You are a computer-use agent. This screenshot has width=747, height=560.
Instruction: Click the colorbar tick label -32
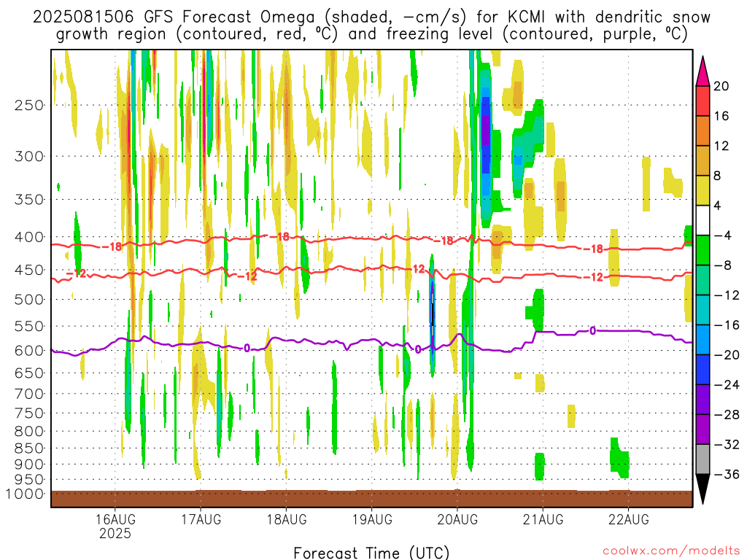point(727,444)
